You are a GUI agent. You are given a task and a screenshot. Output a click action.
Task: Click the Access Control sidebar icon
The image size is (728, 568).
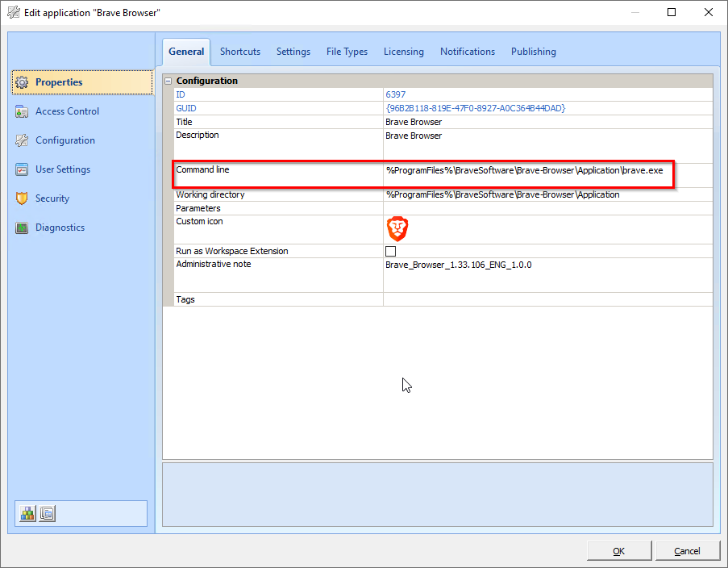[22, 111]
